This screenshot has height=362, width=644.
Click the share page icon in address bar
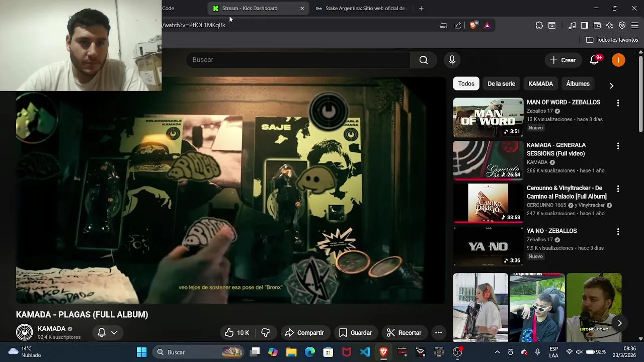click(458, 25)
